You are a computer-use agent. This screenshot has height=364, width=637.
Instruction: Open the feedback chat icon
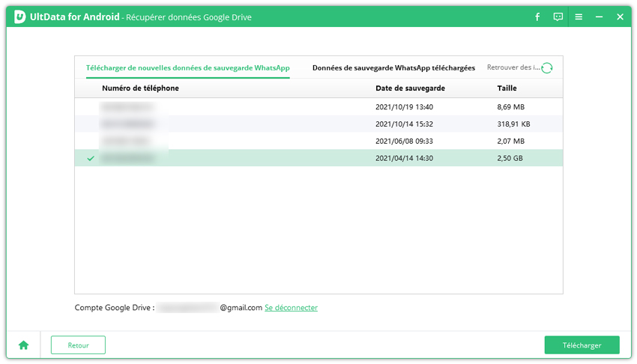(558, 17)
